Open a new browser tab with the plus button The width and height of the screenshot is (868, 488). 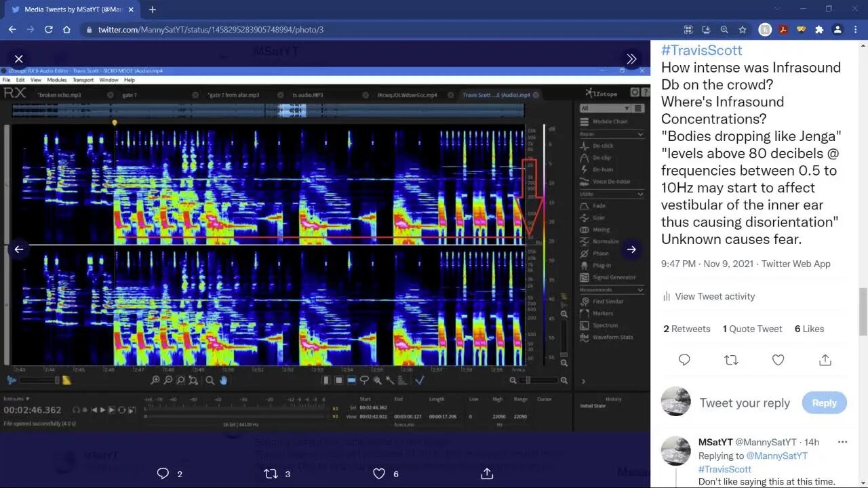point(153,9)
